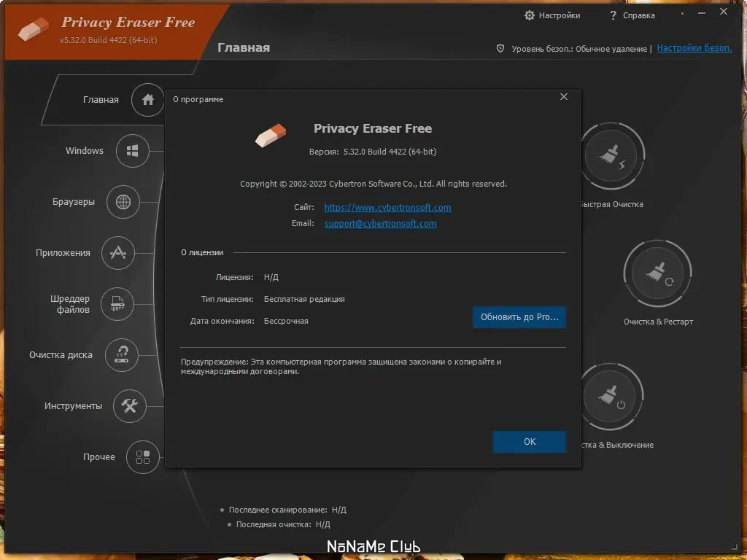Open the cybertronsoft.com website link
The height and width of the screenshot is (560, 747).
387,207
